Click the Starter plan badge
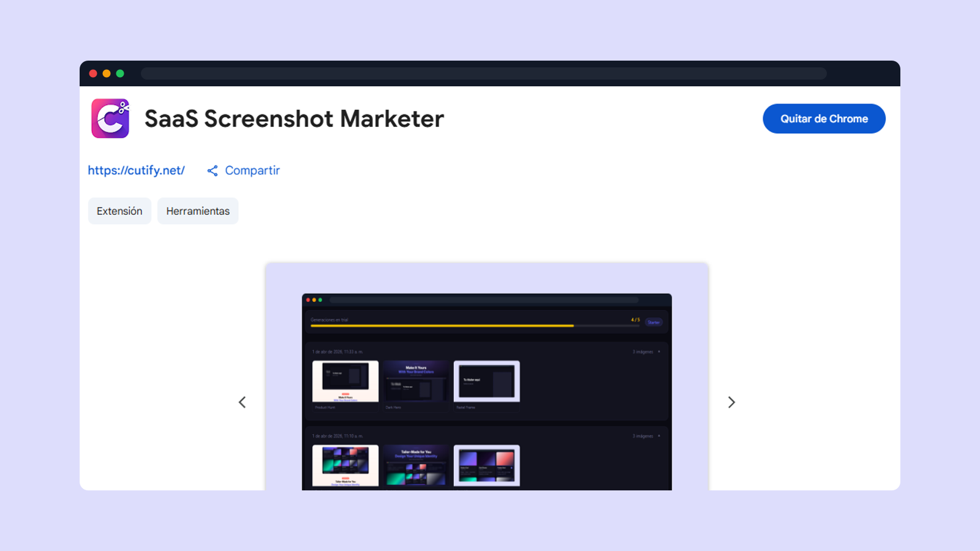This screenshot has width=980, height=551. (654, 322)
